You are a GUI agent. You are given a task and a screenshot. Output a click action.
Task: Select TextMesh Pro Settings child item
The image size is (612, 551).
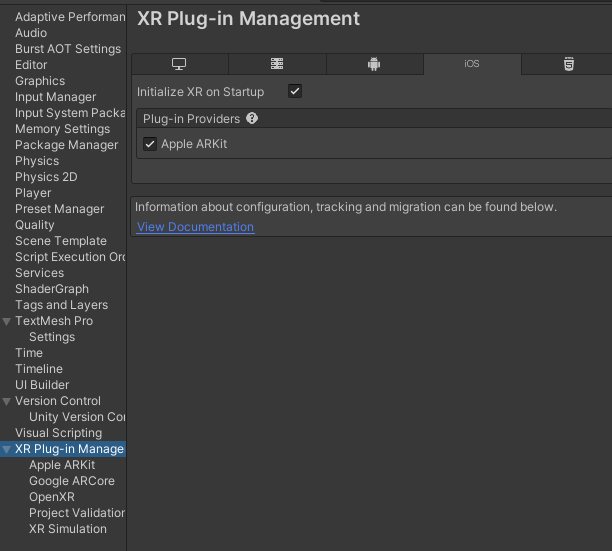pyautogui.click(x=52, y=337)
